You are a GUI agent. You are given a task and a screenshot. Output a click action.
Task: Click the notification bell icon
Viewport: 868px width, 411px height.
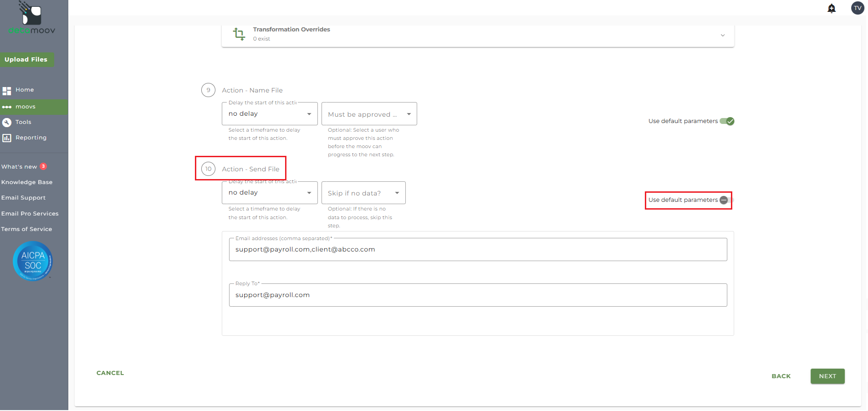(831, 9)
